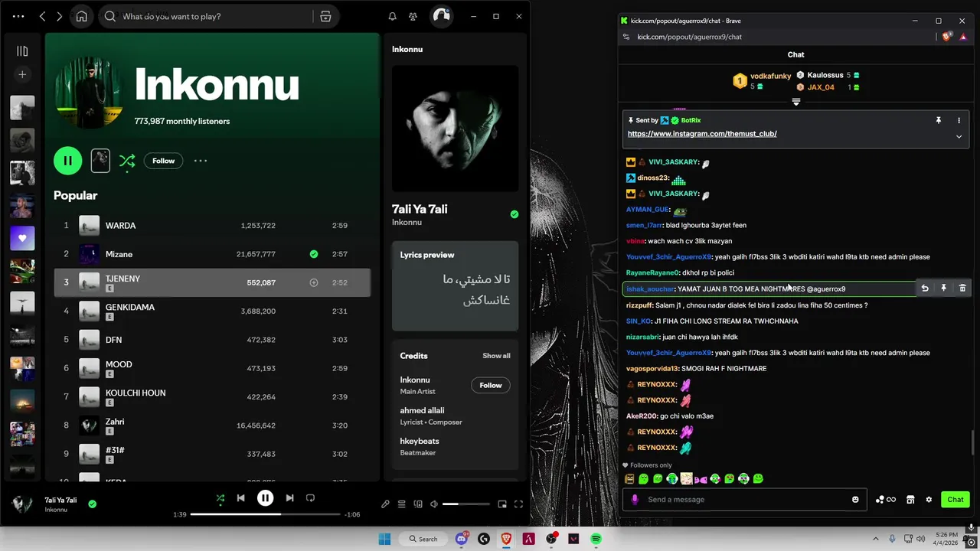Expand Your Library sidebar in Spotify
This screenshot has width=980, height=551.
(22, 51)
